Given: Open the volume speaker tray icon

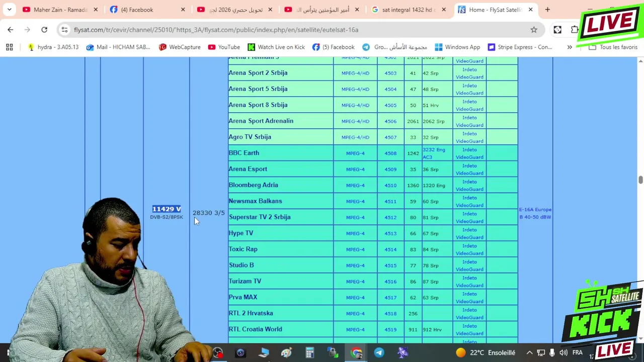Looking at the screenshot, I should pyautogui.click(x=563, y=353).
